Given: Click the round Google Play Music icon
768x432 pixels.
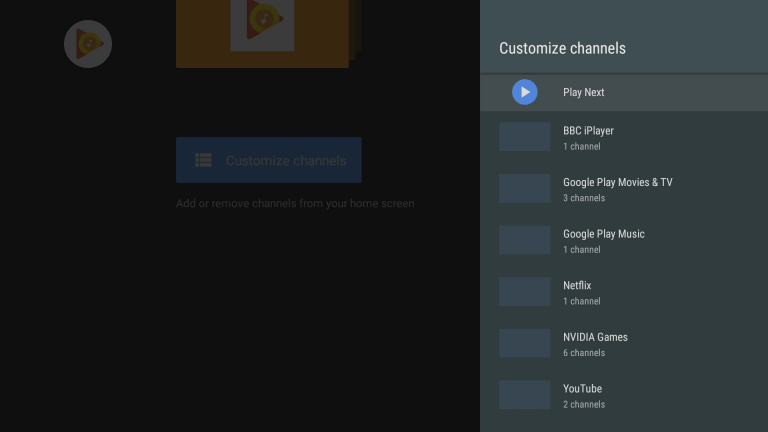Looking at the screenshot, I should tap(88, 44).
